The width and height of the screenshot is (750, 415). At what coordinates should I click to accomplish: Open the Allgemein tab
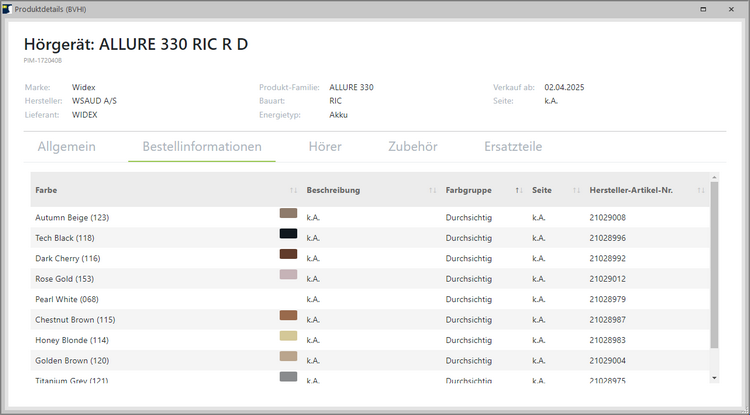pos(66,146)
